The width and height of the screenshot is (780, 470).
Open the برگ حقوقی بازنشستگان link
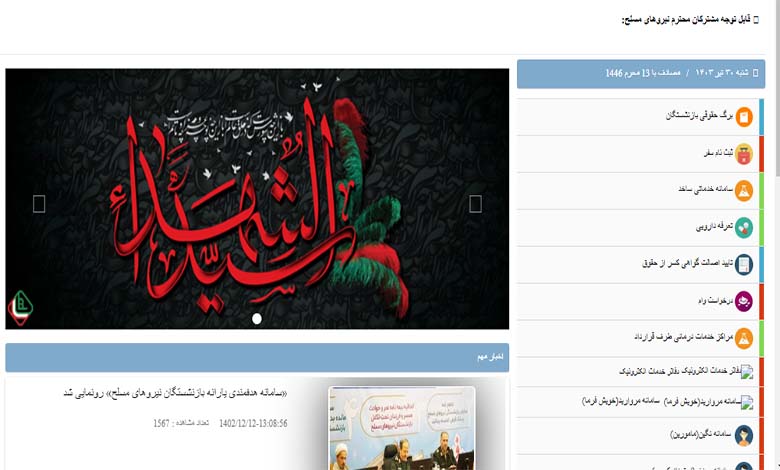699,115
